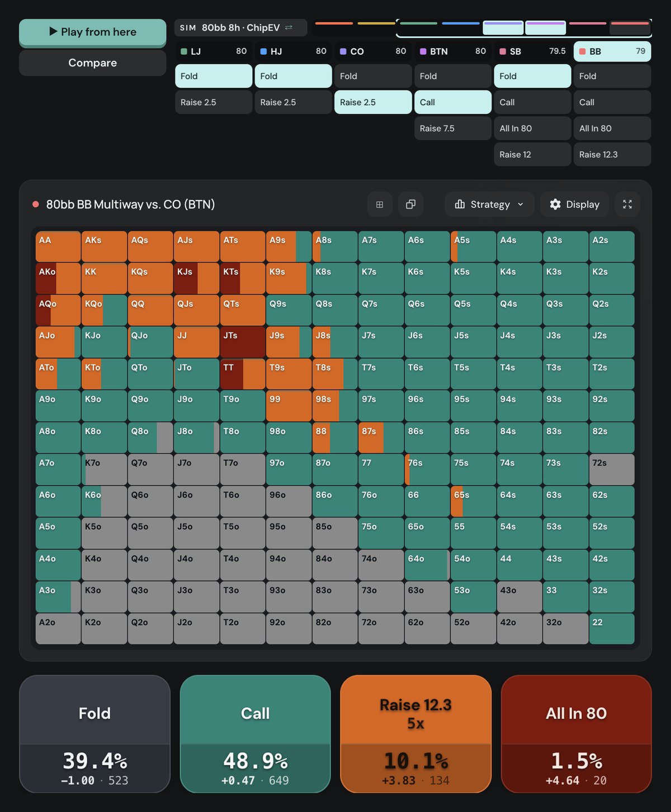Enter fullscreen with the expand icon
The image size is (671, 812).
[627, 205]
